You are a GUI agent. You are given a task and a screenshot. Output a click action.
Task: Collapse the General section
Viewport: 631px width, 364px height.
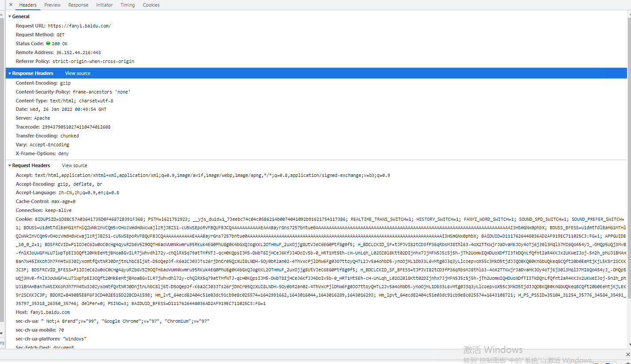pyautogui.click(x=10, y=16)
